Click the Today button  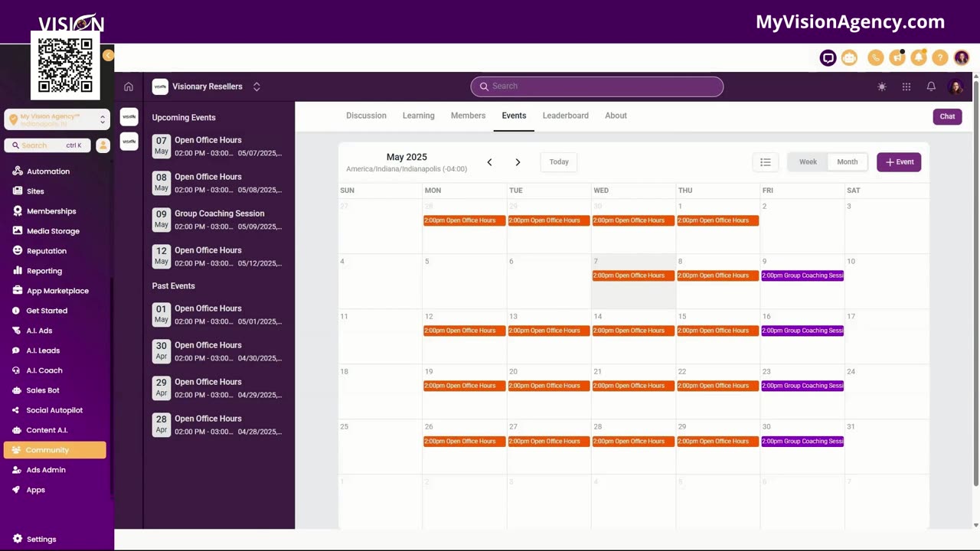[559, 162]
